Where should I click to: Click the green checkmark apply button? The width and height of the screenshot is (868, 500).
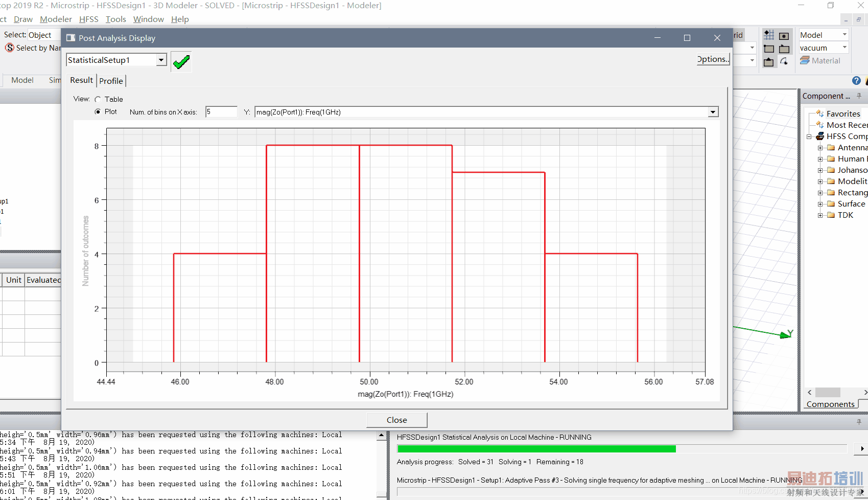point(181,61)
